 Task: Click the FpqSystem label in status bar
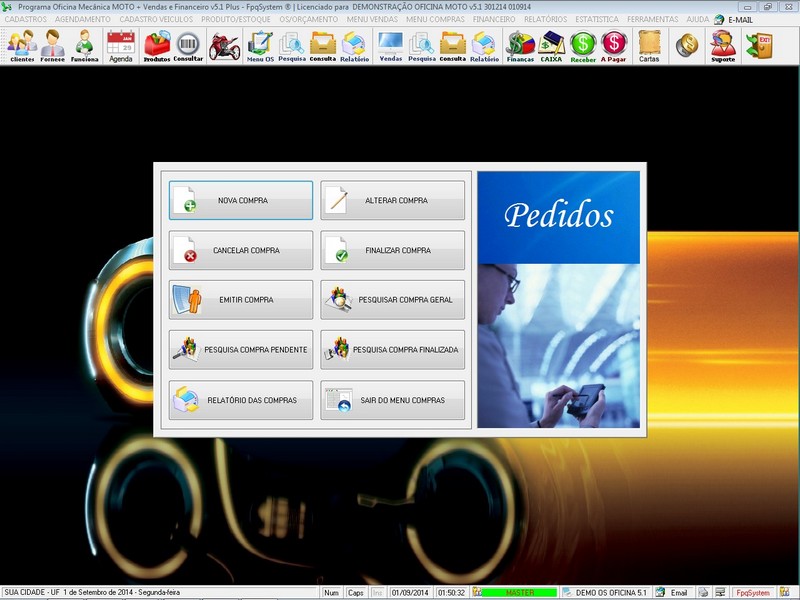(x=753, y=593)
